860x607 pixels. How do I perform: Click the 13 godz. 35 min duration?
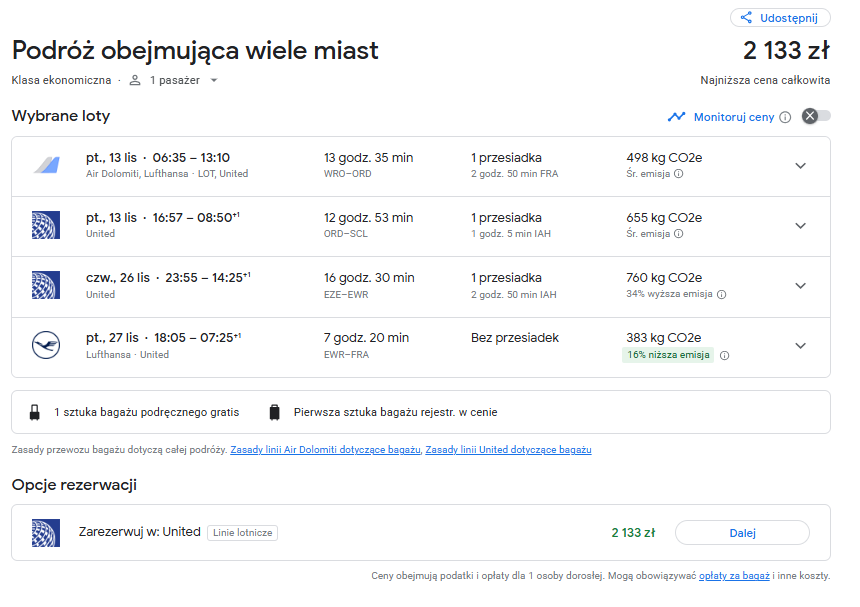(369, 158)
